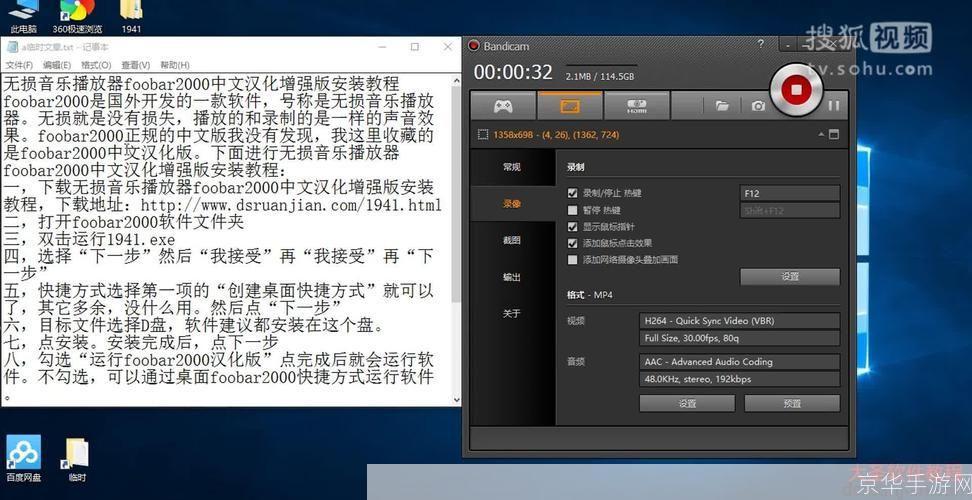
Task: Select the HDMI device recording mode
Action: 636,105
